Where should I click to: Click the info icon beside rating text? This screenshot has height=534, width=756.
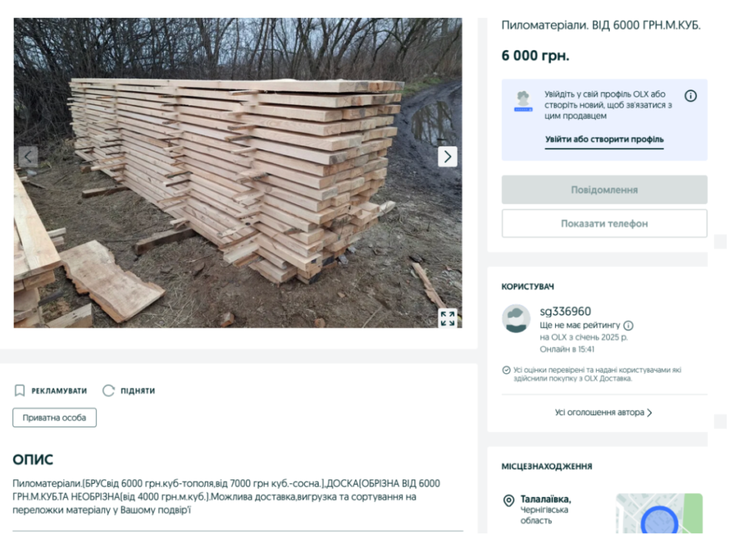[628, 325]
